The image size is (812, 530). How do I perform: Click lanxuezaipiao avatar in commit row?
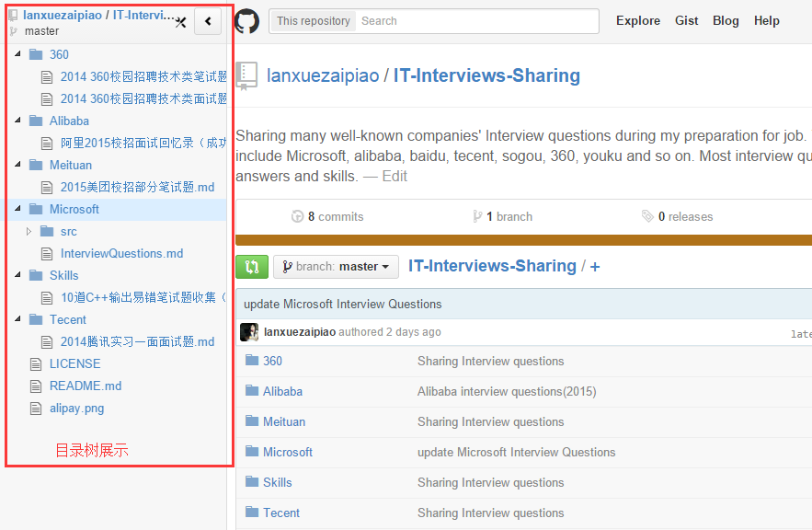[x=249, y=332]
